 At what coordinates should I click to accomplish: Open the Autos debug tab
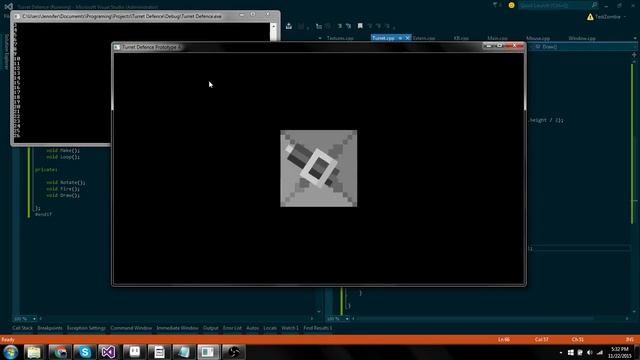click(x=253, y=328)
